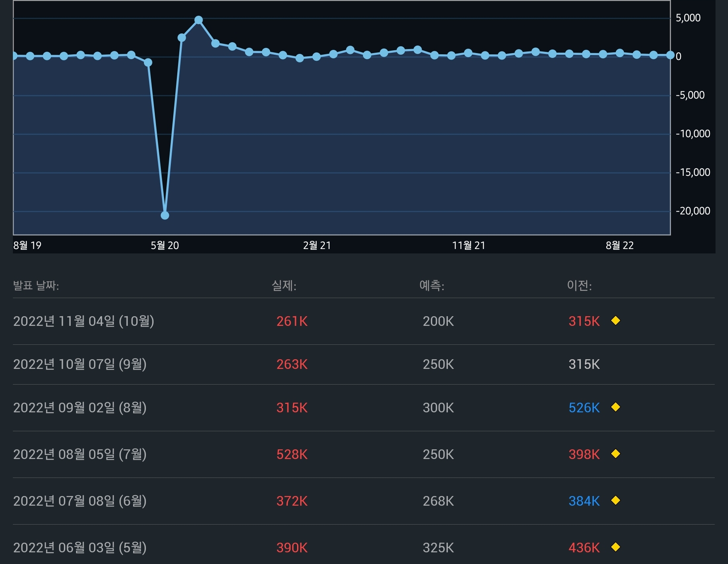728x564 pixels.
Task: Click the 8월 22 x-axis label
Action: (x=619, y=245)
